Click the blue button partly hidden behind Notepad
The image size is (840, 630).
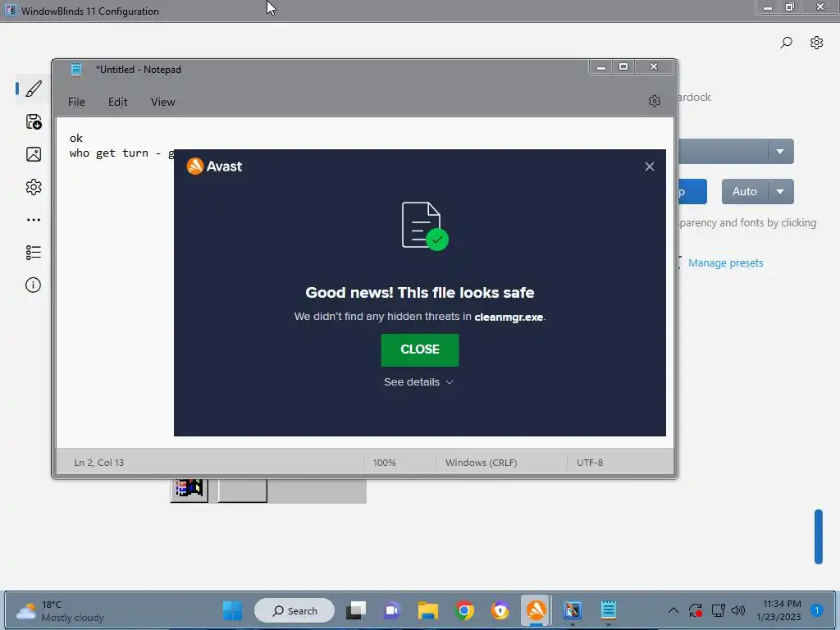[692, 191]
